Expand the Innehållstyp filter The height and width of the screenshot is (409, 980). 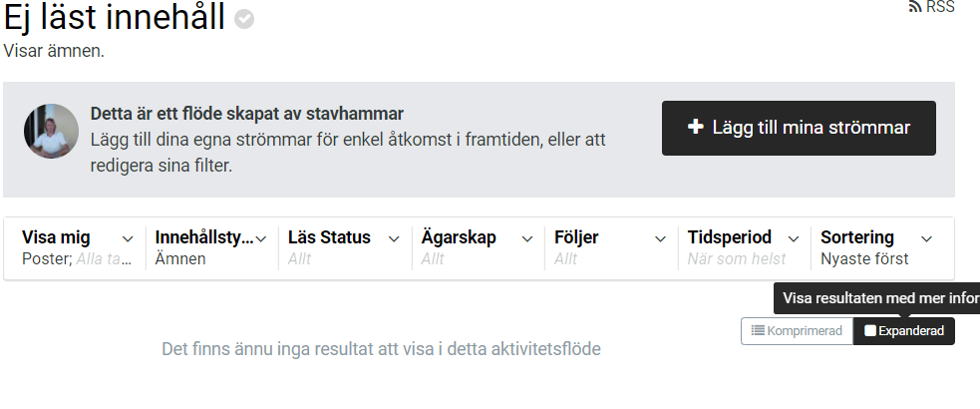pyautogui.click(x=210, y=247)
